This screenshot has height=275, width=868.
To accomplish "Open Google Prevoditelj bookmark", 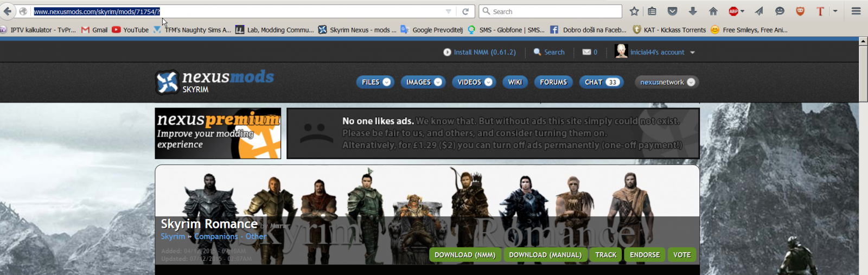I will pos(432,30).
